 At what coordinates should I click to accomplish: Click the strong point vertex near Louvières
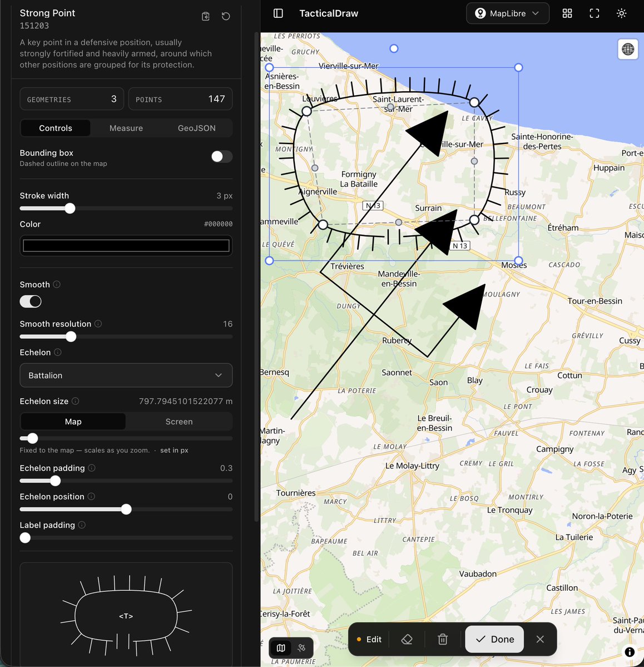click(x=306, y=111)
